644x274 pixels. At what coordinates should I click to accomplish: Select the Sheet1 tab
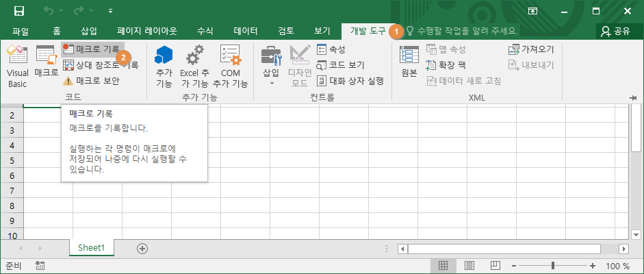point(92,248)
